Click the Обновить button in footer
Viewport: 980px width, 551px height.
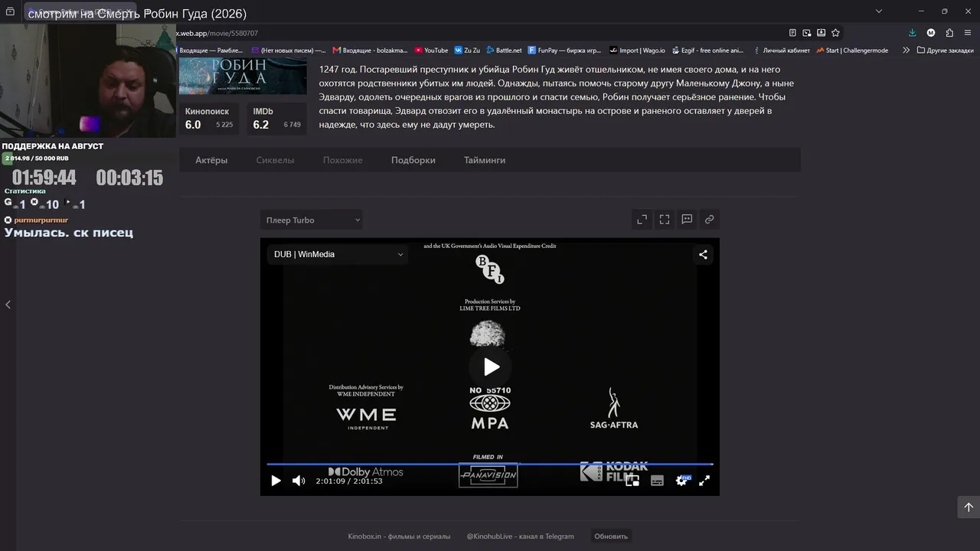coord(611,536)
